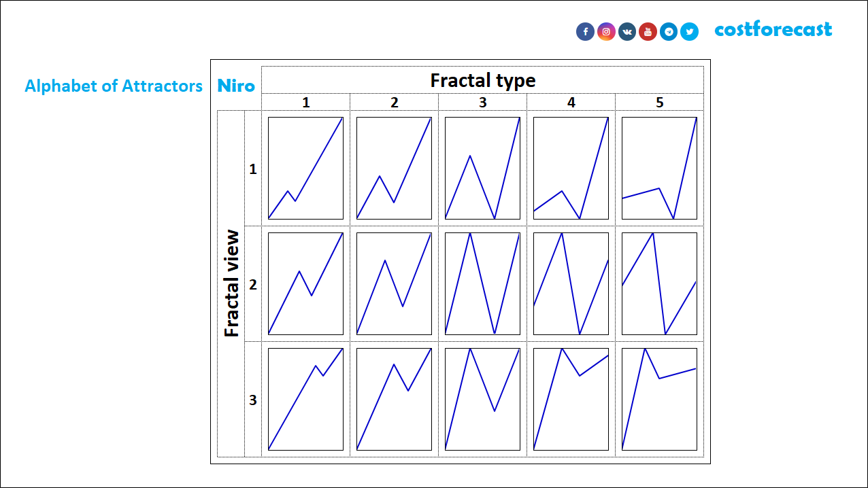Select fractal type 4, view 2 chart
Image resolution: width=868 pixels, height=488 pixels.
pos(571,283)
